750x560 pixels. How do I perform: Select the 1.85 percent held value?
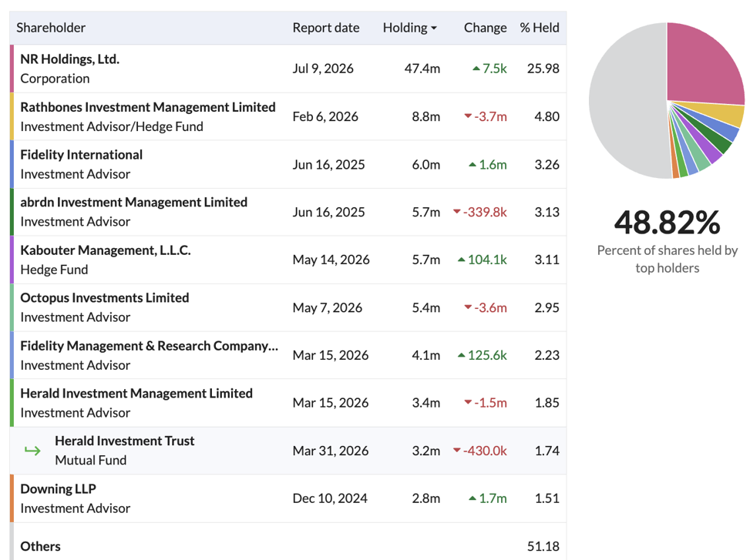point(547,403)
